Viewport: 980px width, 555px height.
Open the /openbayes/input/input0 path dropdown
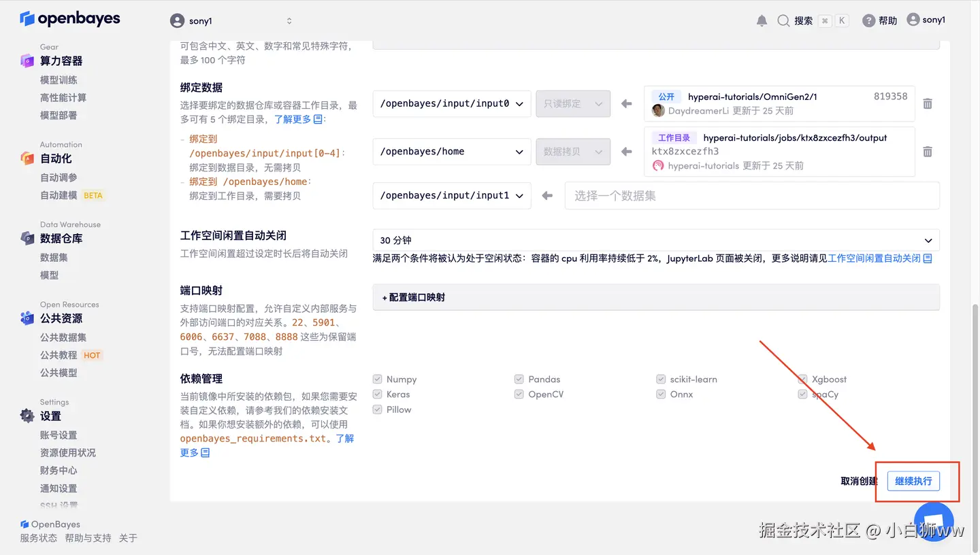(x=452, y=104)
